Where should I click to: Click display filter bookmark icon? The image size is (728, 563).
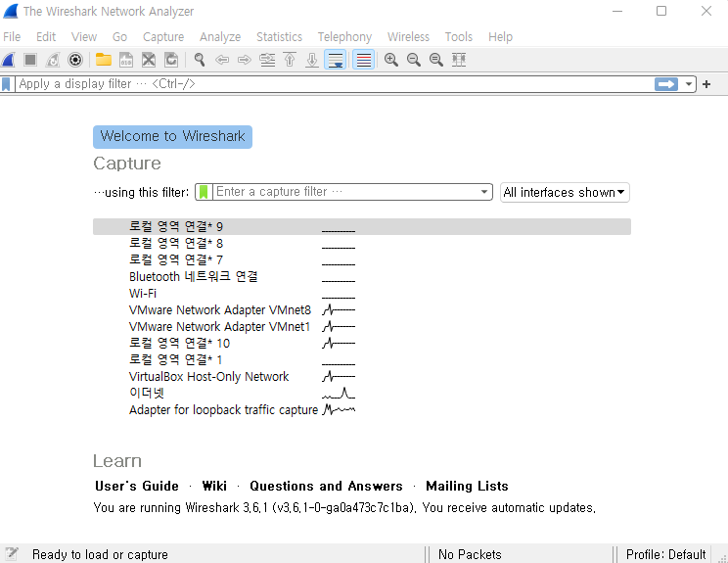7,84
